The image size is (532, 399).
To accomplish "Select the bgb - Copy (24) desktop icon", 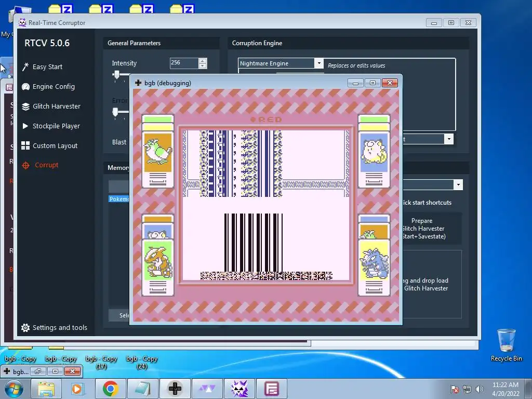I will pos(142,362).
